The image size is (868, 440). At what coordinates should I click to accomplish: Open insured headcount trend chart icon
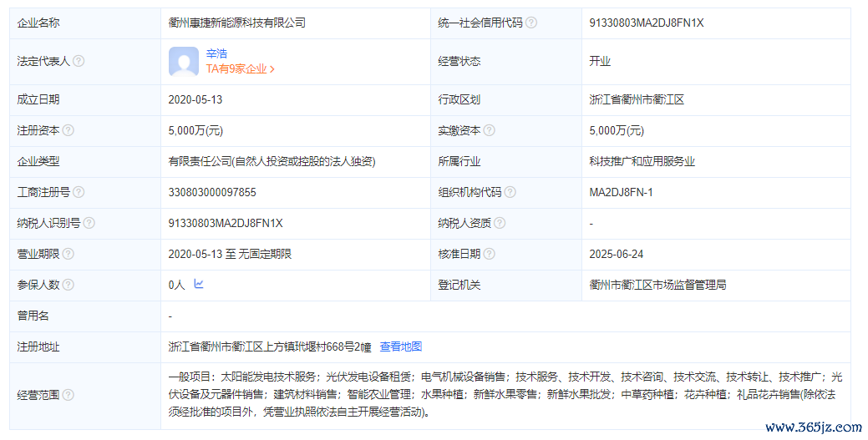pos(199,284)
